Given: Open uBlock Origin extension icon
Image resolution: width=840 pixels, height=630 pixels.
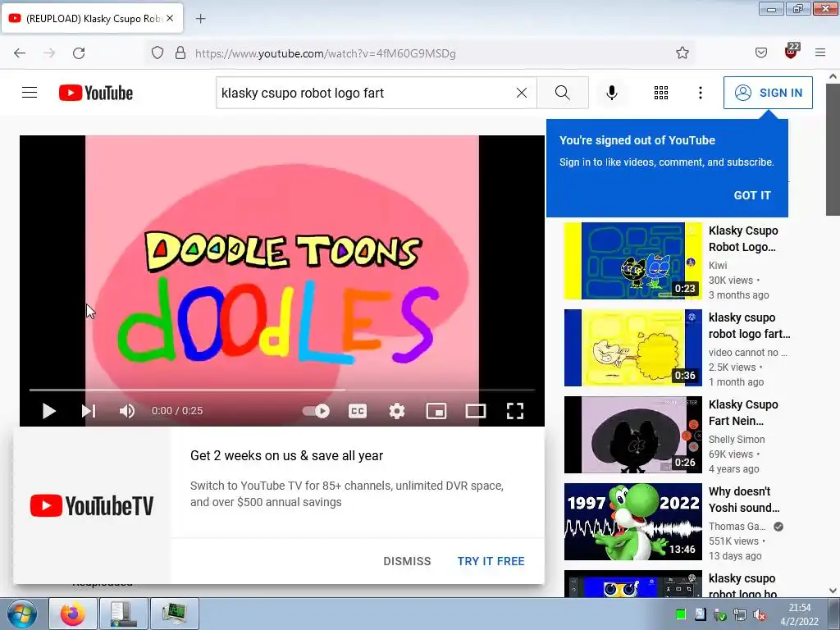Looking at the screenshot, I should point(792,51).
